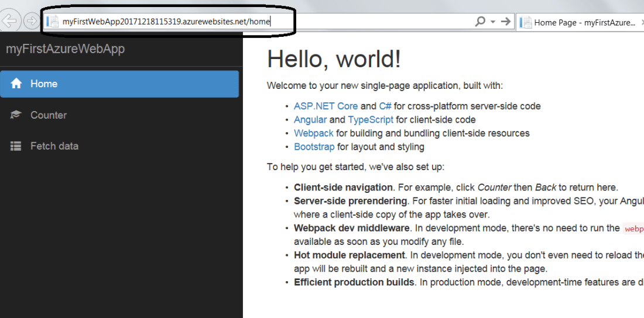Go to Fetch data in the sidebar
The width and height of the screenshot is (644, 318).
click(x=54, y=146)
